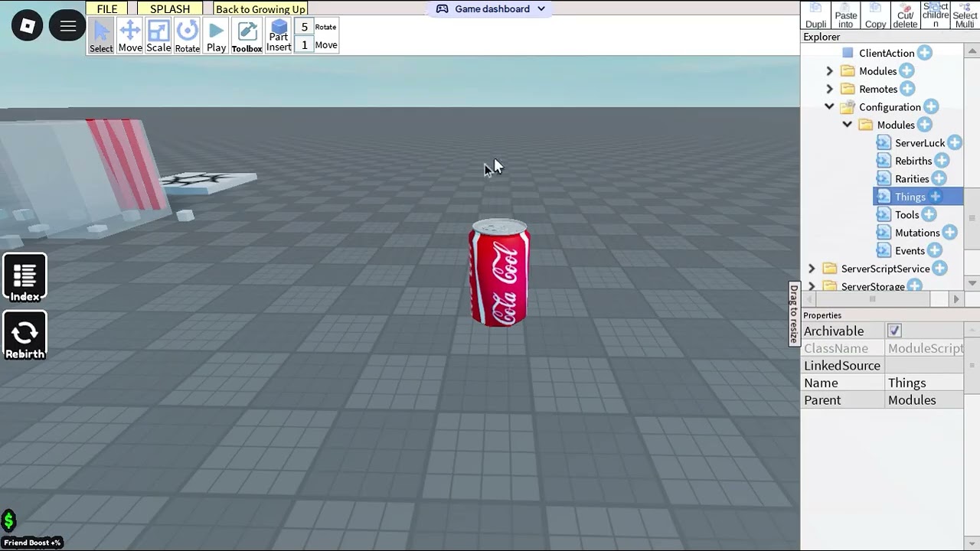
Task: Click the plus beside Tools
Action: click(929, 215)
